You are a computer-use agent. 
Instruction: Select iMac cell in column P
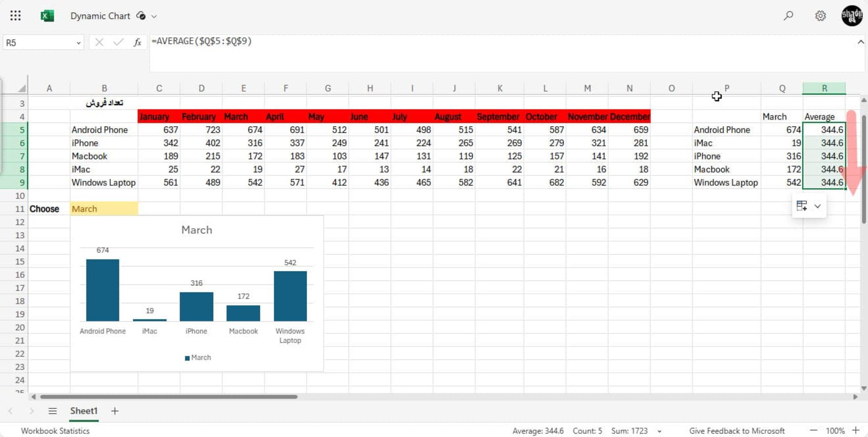click(x=726, y=143)
